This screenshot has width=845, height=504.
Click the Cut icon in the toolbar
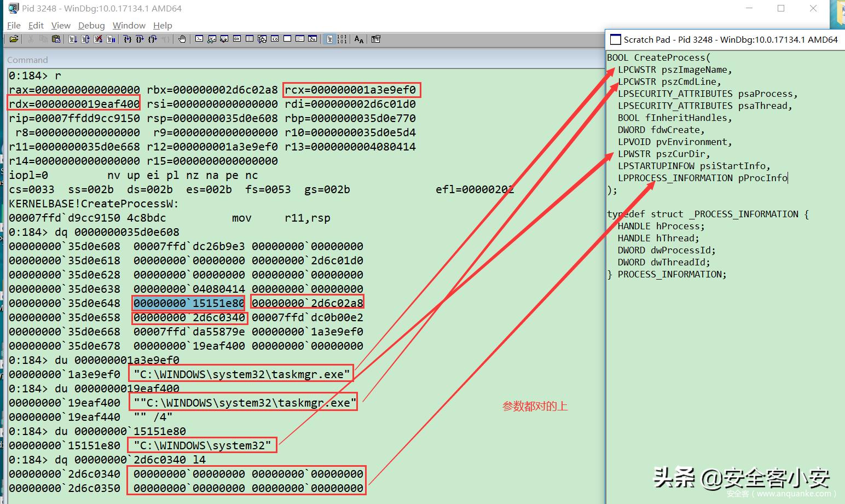point(31,39)
